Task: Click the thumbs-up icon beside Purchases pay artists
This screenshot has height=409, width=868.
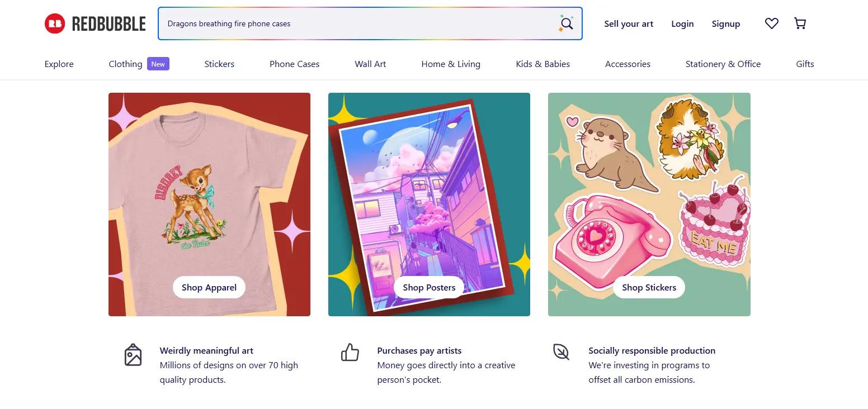Action: (350, 352)
